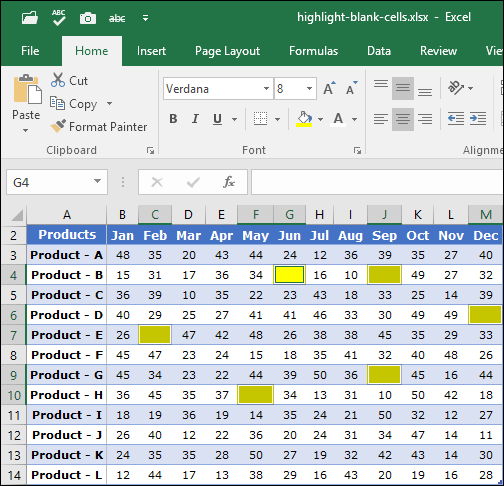Apply the strikethrough abc icon
Screen dimensions: 504x486
tap(117, 19)
